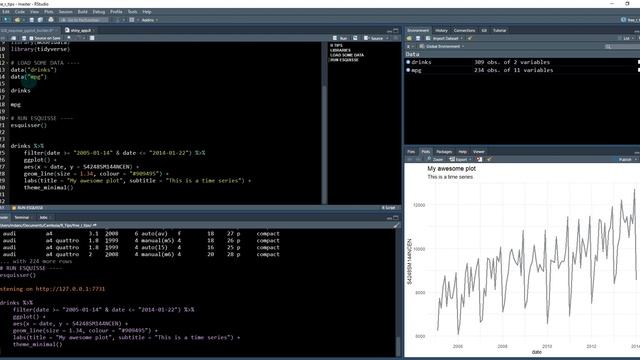This screenshot has width=640, height=360.
Task: Click the Zoom plot button
Action: click(435, 160)
